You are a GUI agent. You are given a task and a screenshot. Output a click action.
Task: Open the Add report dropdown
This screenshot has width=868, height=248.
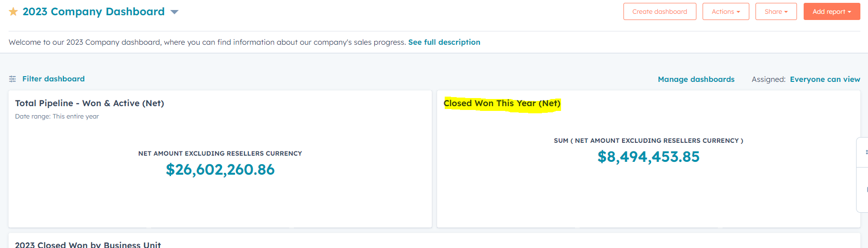click(831, 11)
